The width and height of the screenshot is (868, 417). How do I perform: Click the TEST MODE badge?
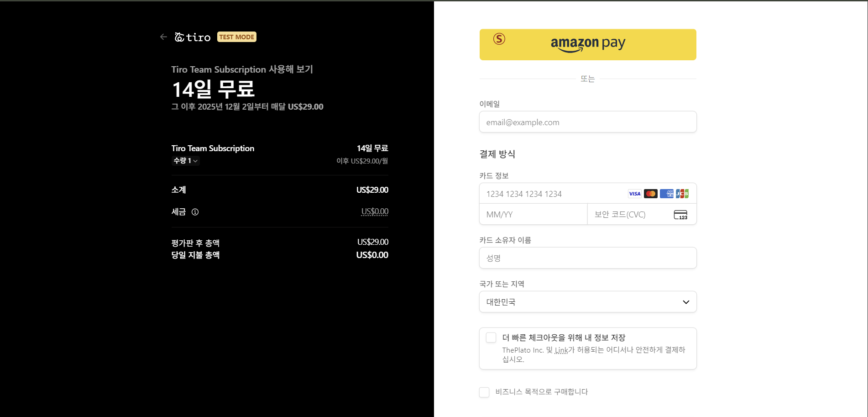[237, 37]
